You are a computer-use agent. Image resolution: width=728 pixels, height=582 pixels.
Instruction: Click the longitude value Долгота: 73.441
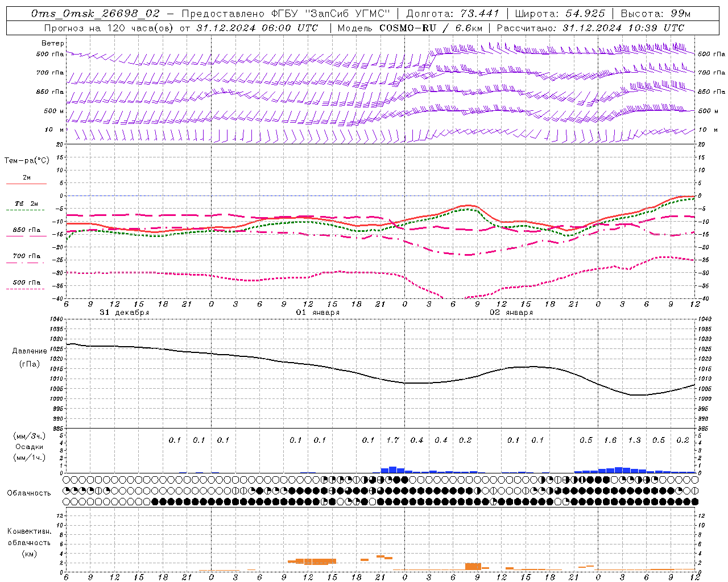453,14
